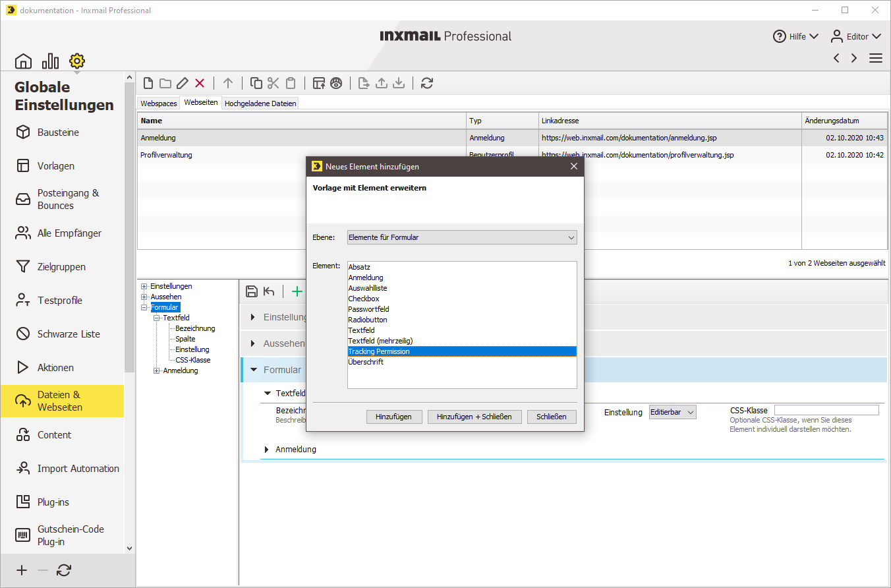Click the plus icon at sidebar bottom
891x588 pixels.
(x=22, y=571)
